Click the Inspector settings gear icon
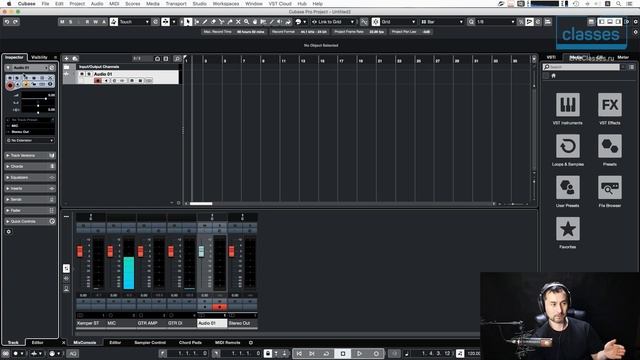 [9, 231]
